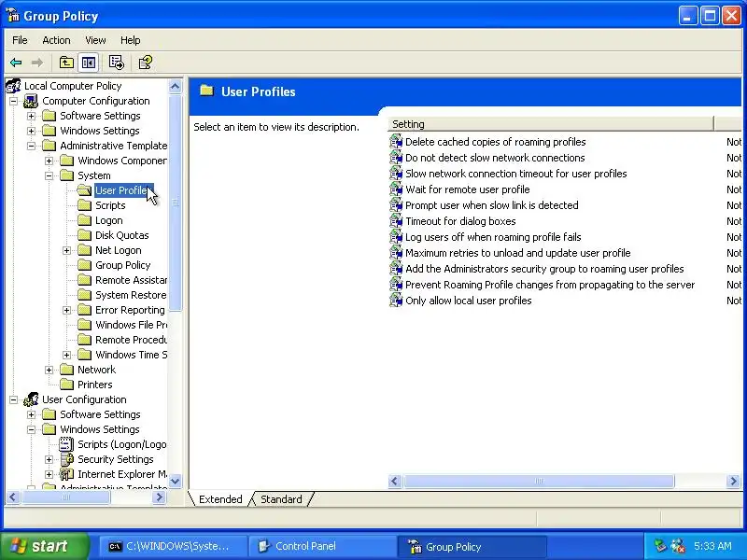Click icon of Only allow local user profiles

pos(396,301)
